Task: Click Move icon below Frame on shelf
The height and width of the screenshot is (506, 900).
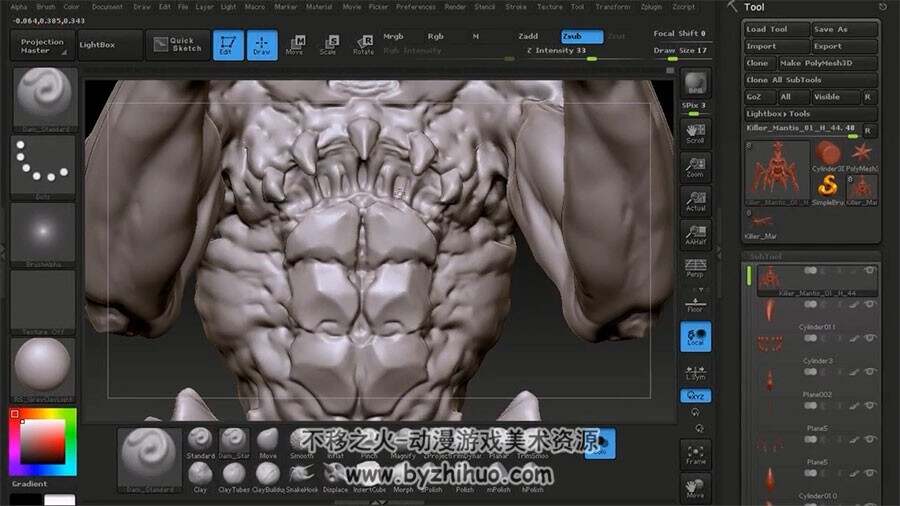Action: click(x=695, y=488)
